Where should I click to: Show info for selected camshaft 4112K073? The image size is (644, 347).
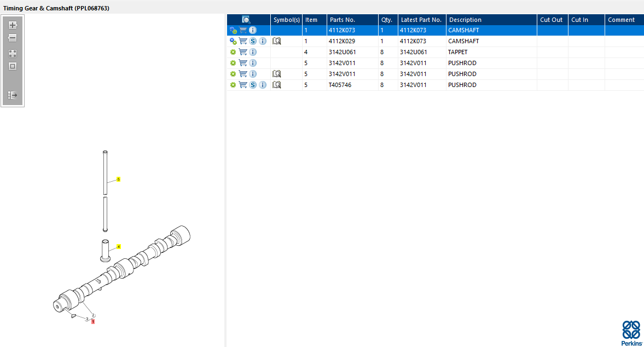tap(253, 30)
